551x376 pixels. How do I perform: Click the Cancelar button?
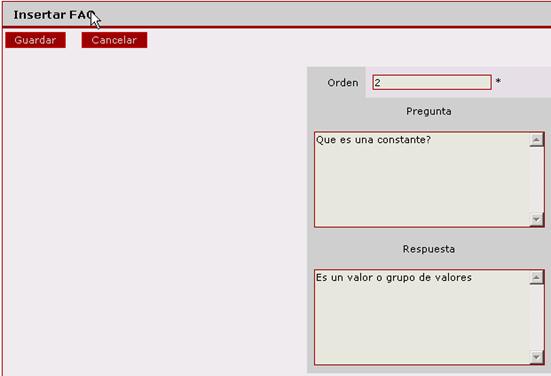(114, 40)
